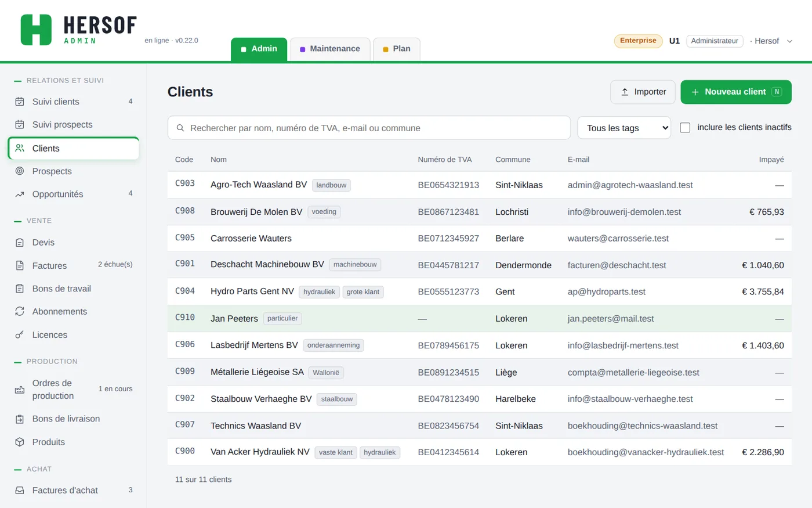The height and width of the screenshot is (508, 812).
Task: Open Suivi clients in sidebar
Action: point(74,102)
